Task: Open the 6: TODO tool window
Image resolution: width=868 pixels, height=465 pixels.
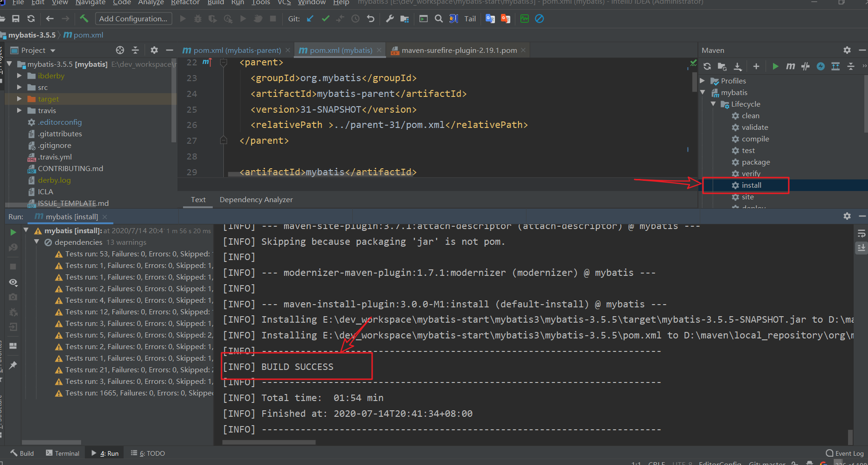Action: [x=148, y=453]
